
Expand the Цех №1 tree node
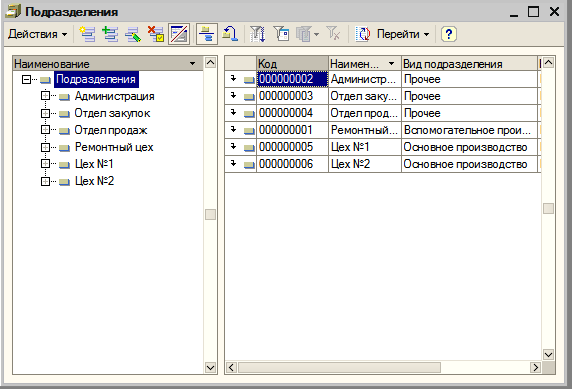click(x=45, y=164)
